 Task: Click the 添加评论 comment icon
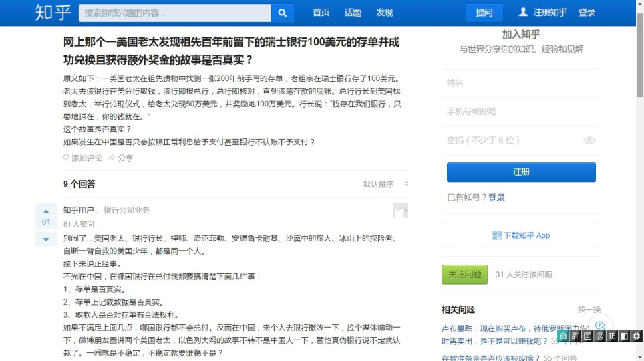point(66,158)
